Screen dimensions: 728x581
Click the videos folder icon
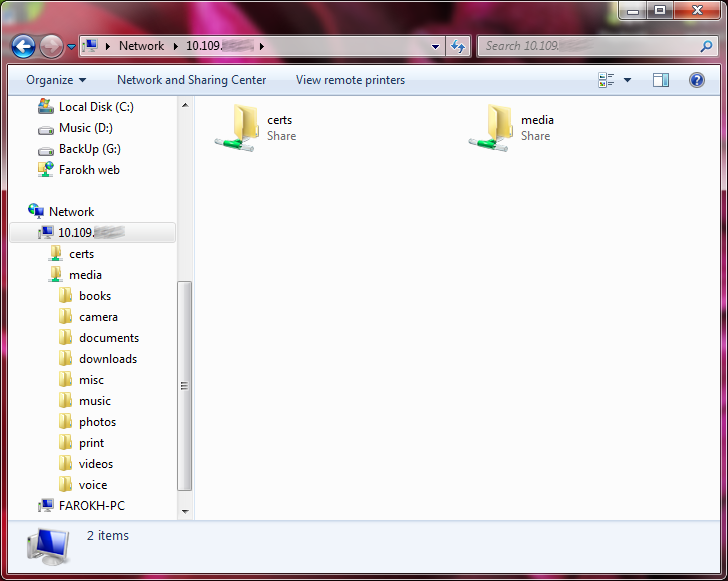click(x=65, y=463)
